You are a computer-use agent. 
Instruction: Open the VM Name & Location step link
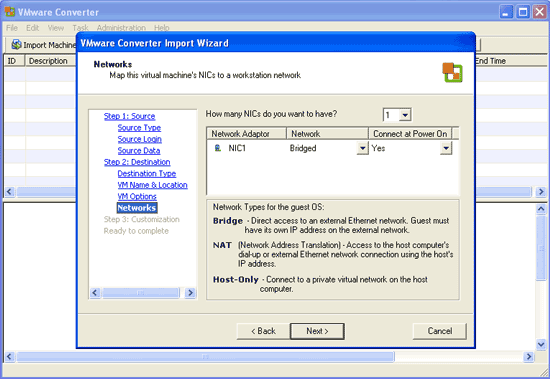(153, 185)
